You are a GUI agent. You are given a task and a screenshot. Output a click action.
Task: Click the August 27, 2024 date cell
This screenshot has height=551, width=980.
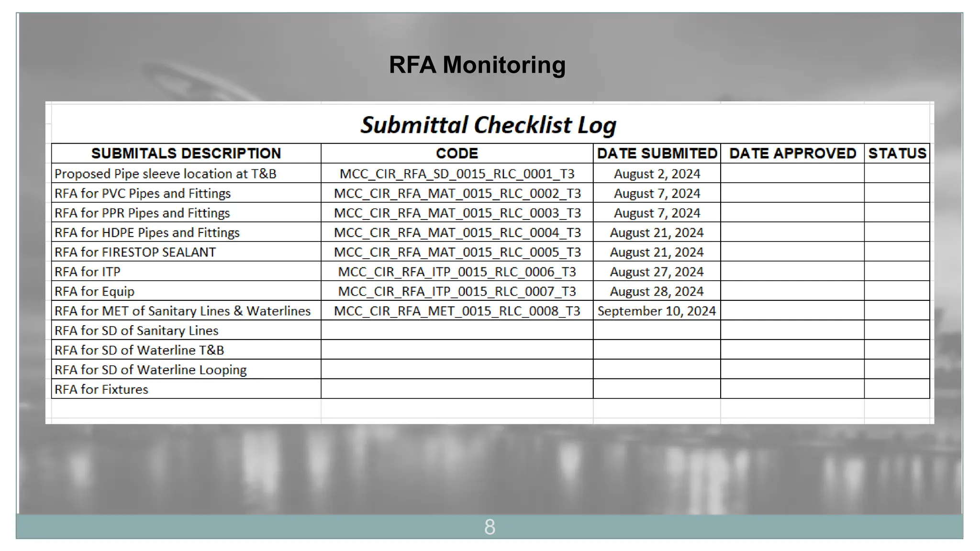pos(657,272)
